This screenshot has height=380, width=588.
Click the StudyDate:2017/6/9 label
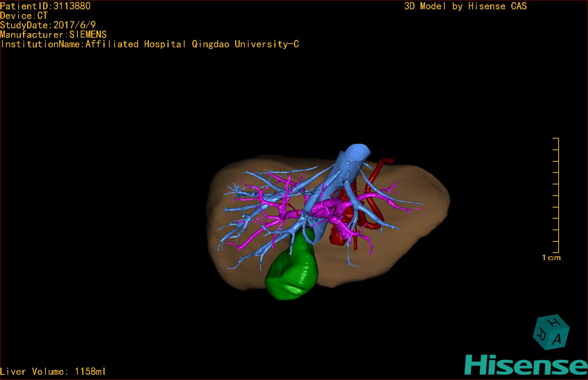pyautogui.click(x=48, y=25)
